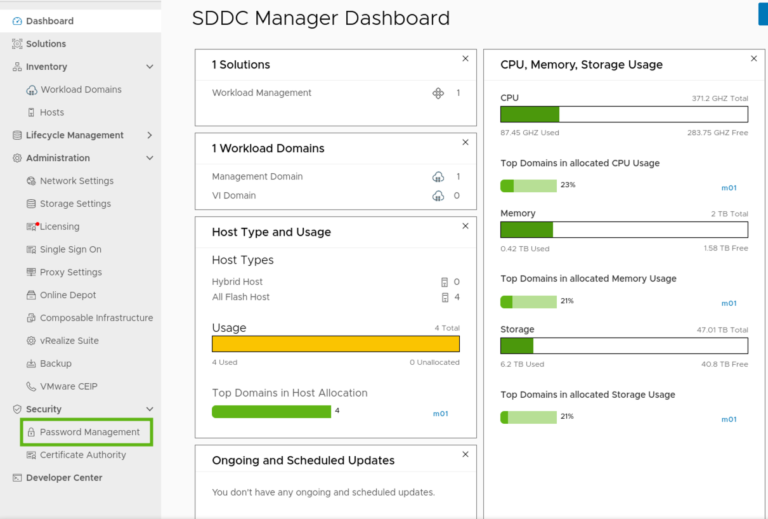Click the Backup icon in Administration
Screen dimensions: 768x519
tap(31, 364)
